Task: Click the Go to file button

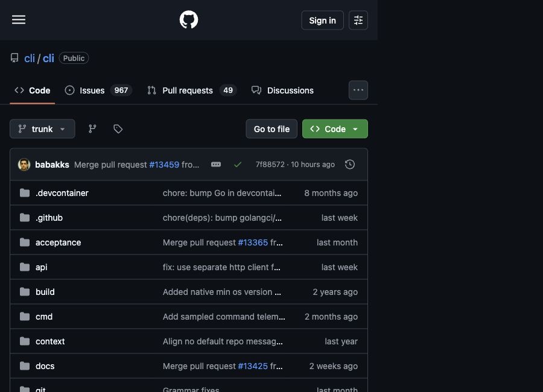Action: tap(271, 129)
